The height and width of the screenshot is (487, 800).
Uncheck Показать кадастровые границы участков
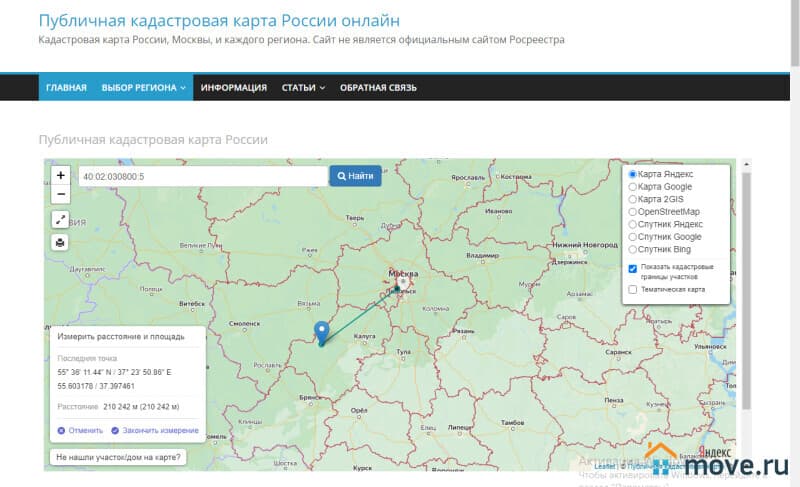click(633, 269)
